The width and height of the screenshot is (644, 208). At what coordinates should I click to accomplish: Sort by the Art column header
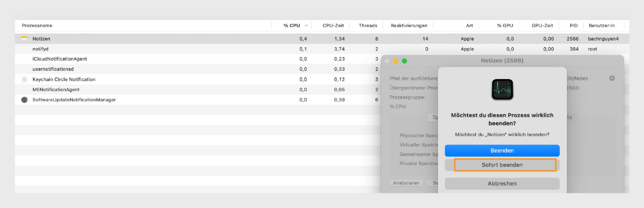click(x=469, y=25)
